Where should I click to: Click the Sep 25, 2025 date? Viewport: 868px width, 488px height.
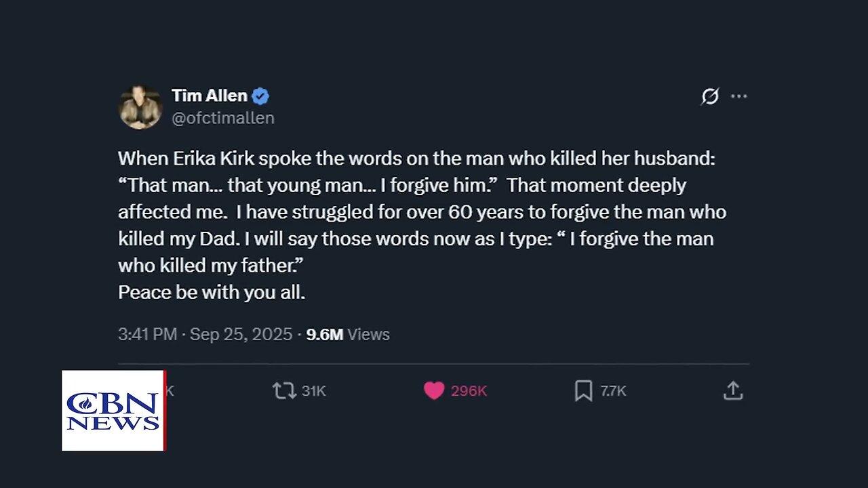241,334
